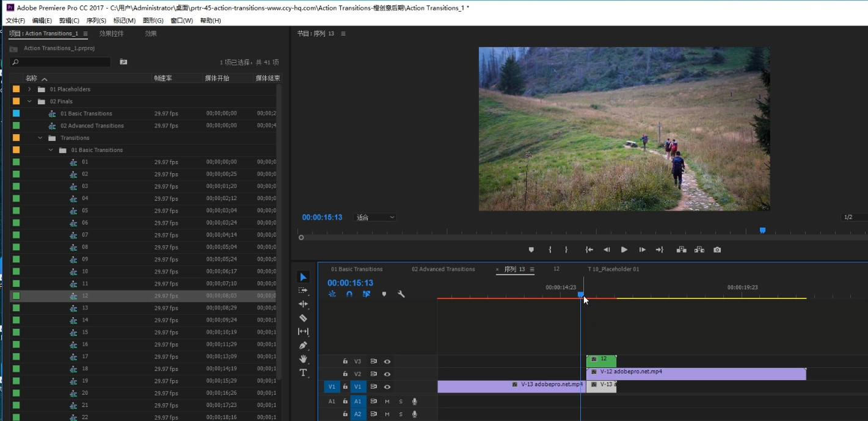Viewport: 868px width, 421px height.
Task: Open the 序列(S) menu
Action: [96, 21]
